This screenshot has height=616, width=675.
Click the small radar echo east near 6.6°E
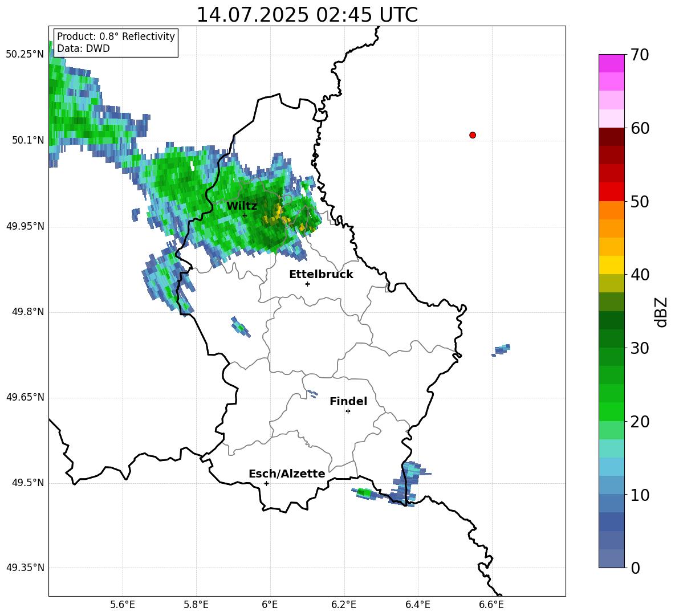501,349
